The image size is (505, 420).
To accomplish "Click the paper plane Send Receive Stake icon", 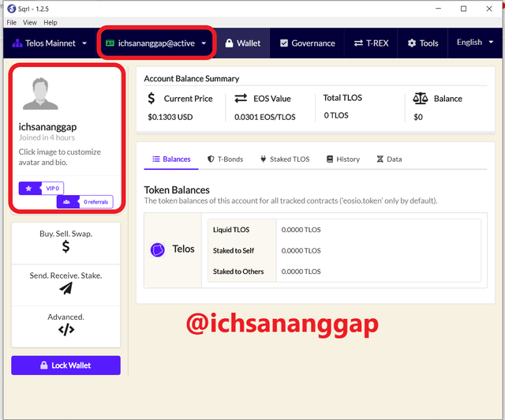I will click(66, 288).
